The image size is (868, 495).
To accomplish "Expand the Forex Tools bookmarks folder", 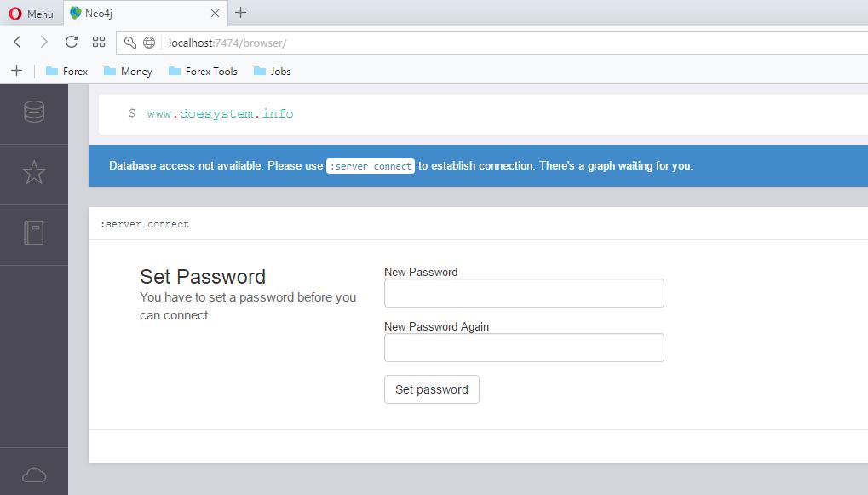I will 203,72.
